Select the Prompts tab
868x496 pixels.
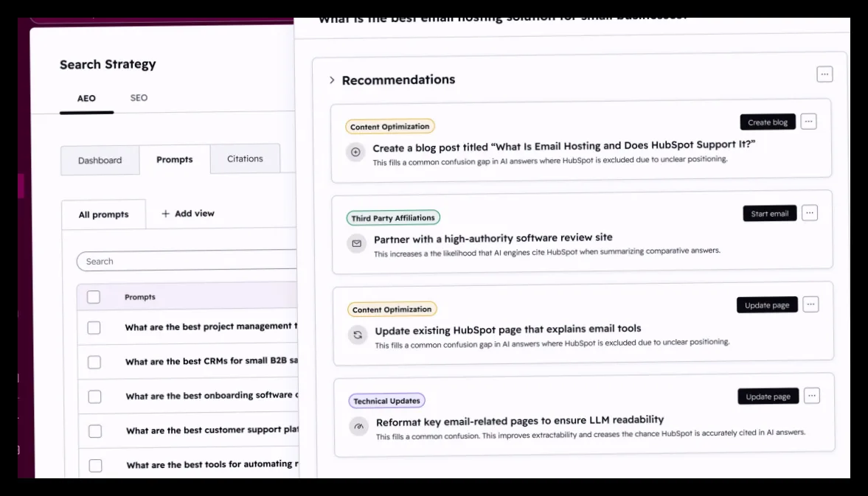click(x=174, y=159)
